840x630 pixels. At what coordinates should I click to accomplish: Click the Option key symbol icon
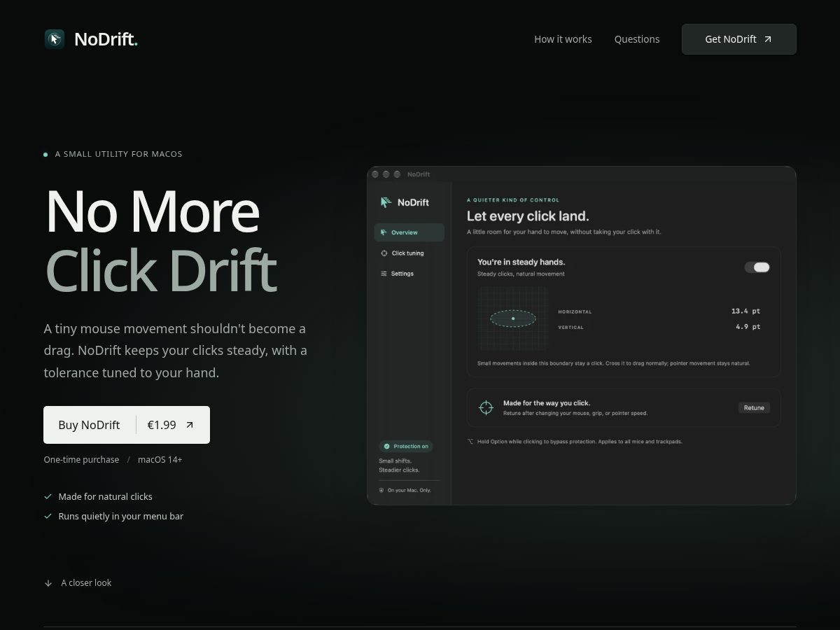(x=470, y=442)
